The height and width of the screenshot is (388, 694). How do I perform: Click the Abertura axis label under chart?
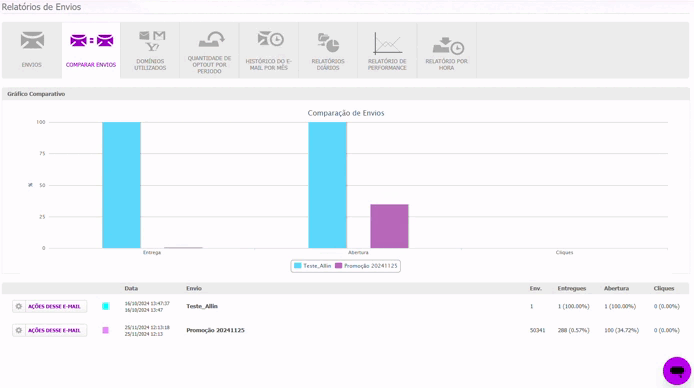[358, 252]
